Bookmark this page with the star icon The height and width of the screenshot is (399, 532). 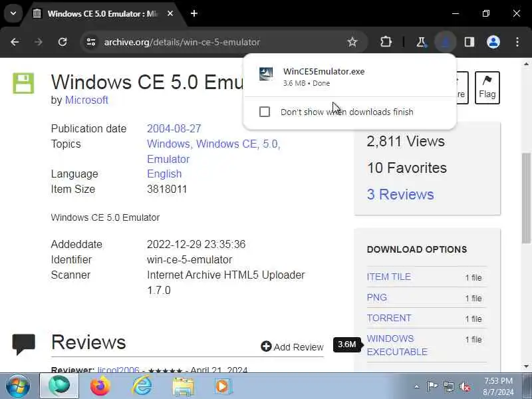(x=352, y=42)
